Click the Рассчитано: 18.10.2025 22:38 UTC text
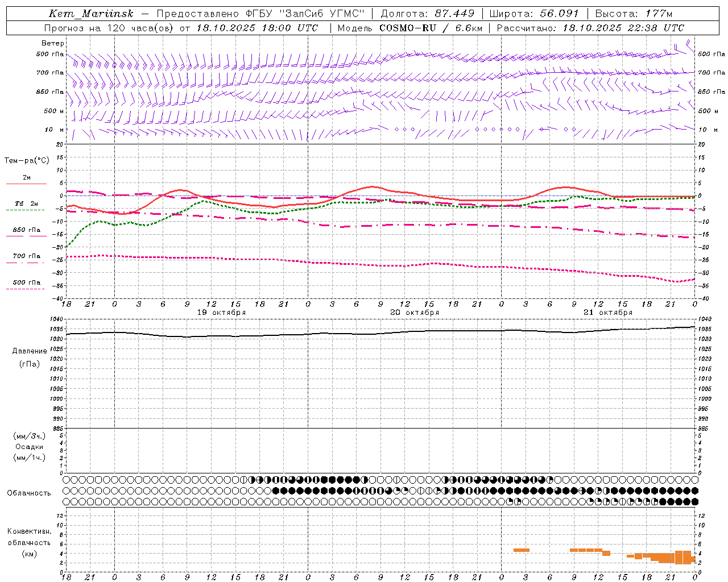 tap(590, 28)
